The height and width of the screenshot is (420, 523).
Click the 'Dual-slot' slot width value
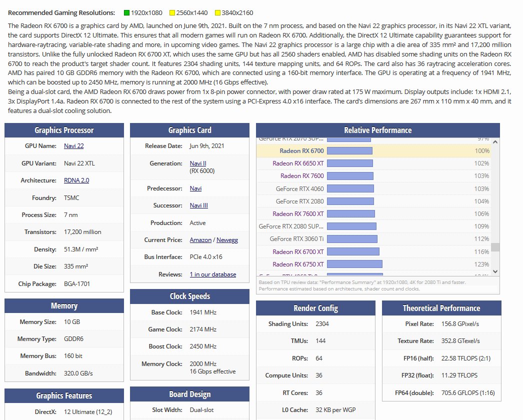[x=202, y=409]
